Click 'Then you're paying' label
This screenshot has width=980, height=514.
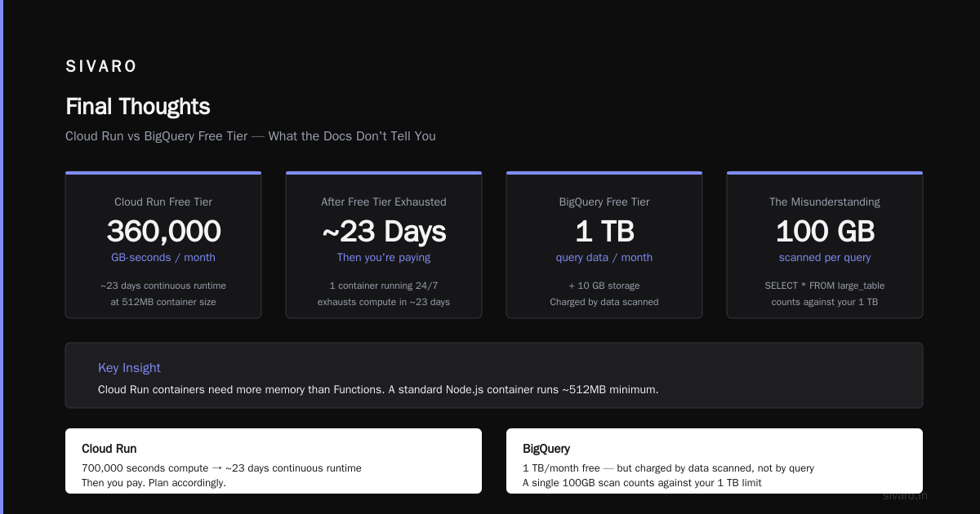tap(384, 257)
